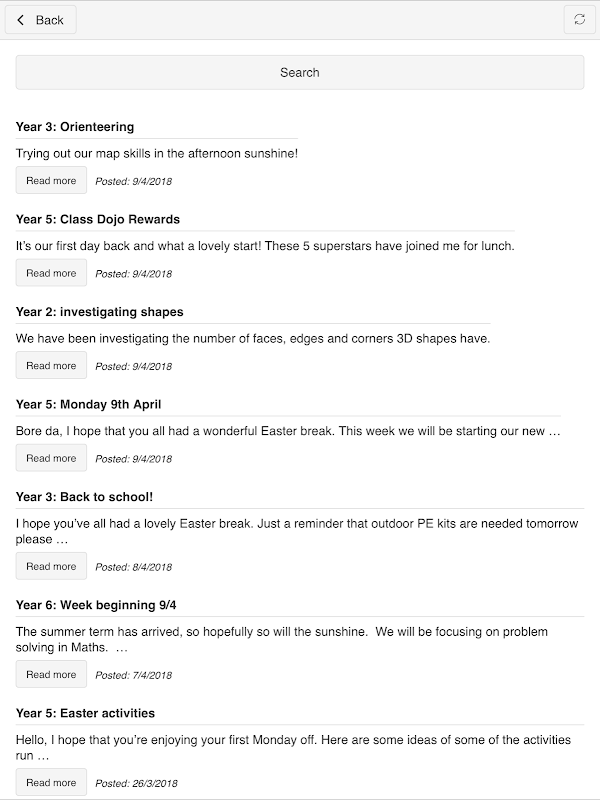This screenshot has width=600, height=800.
Task: Click the back chevron arrow icon
Action: coord(20,20)
